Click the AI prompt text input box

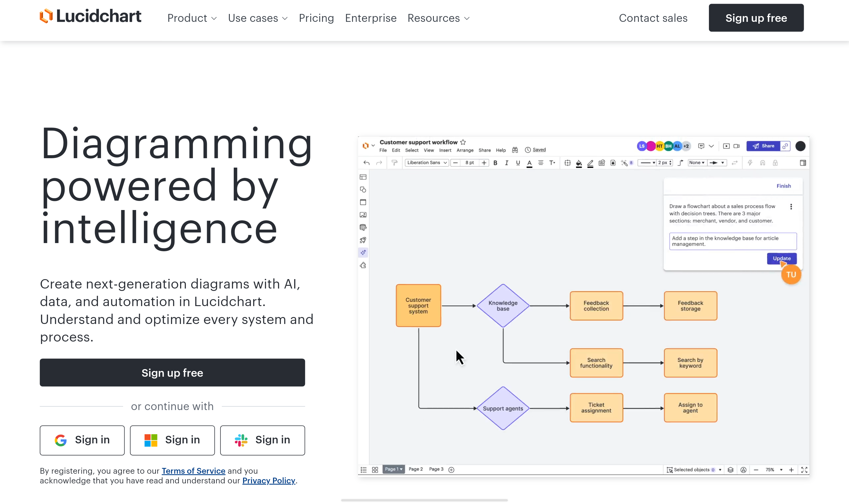[x=733, y=241]
